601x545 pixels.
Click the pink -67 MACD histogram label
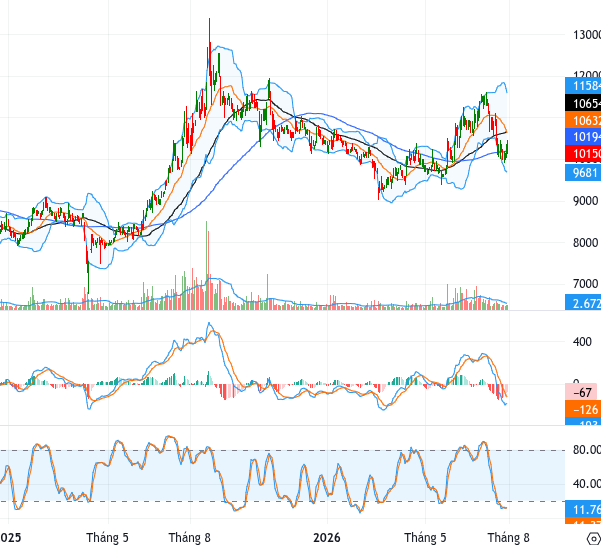point(581,392)
